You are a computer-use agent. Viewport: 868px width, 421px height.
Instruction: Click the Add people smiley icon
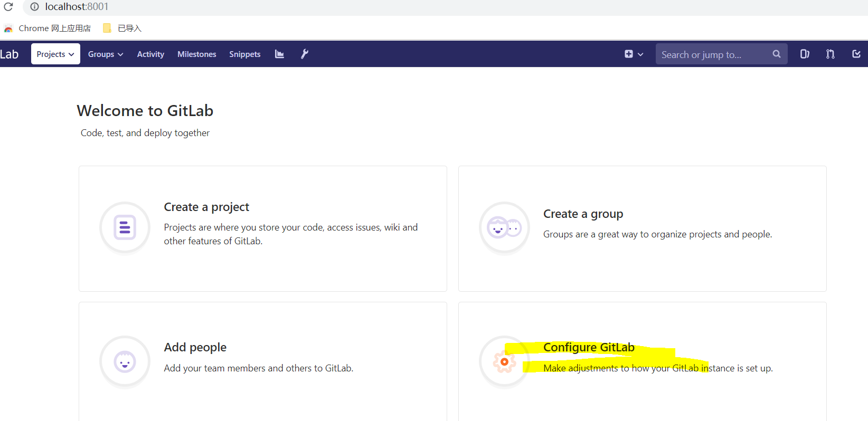125,361
